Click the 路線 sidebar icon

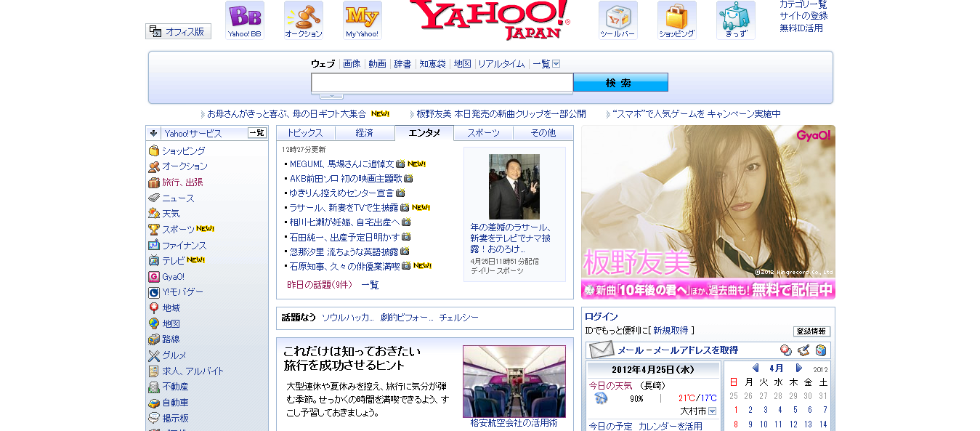pyautogui.click(x=154, y=339)
